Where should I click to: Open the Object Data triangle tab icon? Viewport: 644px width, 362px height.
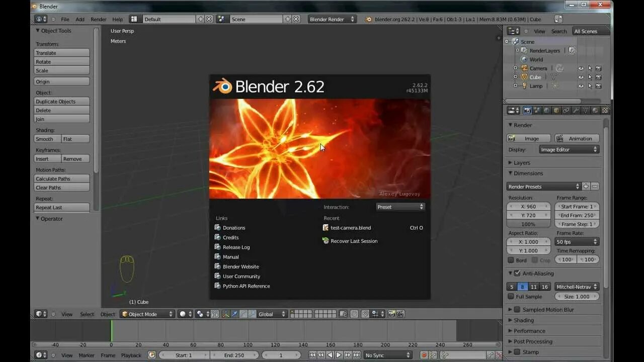[x=586, y=111]
